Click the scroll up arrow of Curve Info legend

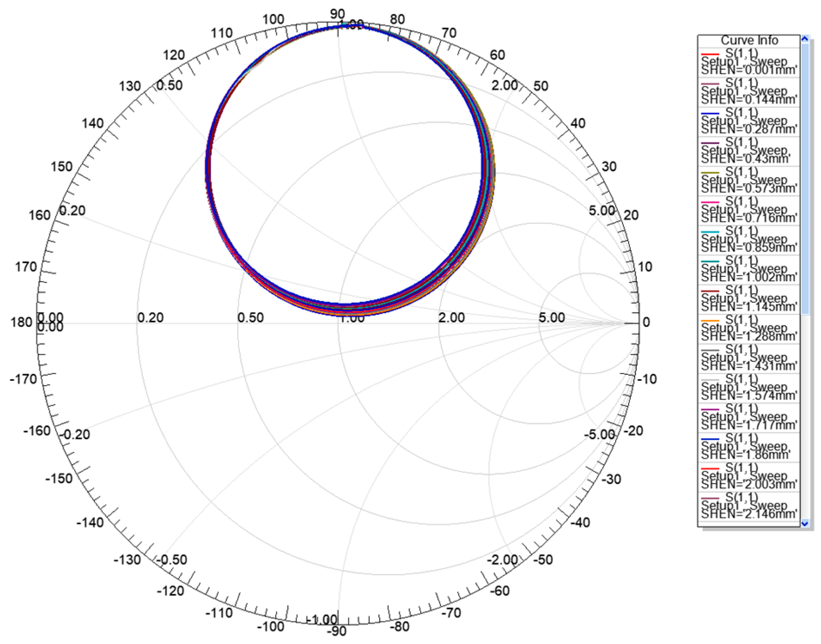(805, 39)
